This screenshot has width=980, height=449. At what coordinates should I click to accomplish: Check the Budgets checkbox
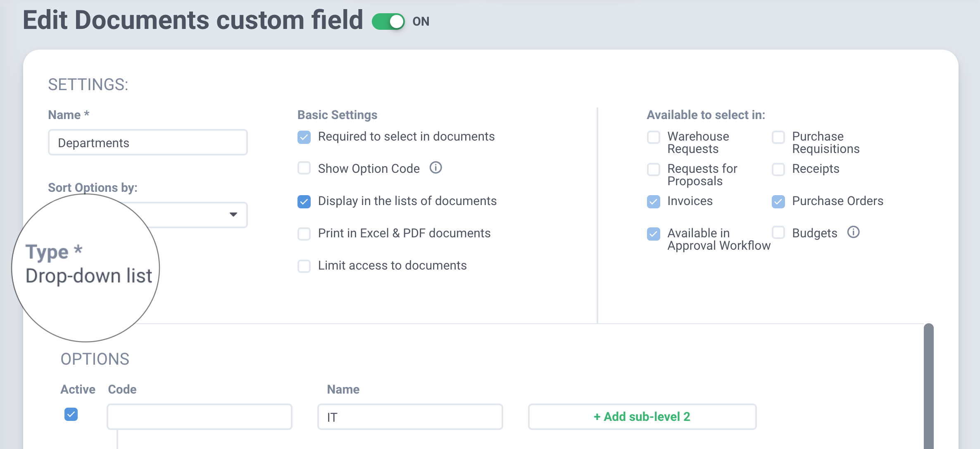pyautogui.click(x=778, y=232)
